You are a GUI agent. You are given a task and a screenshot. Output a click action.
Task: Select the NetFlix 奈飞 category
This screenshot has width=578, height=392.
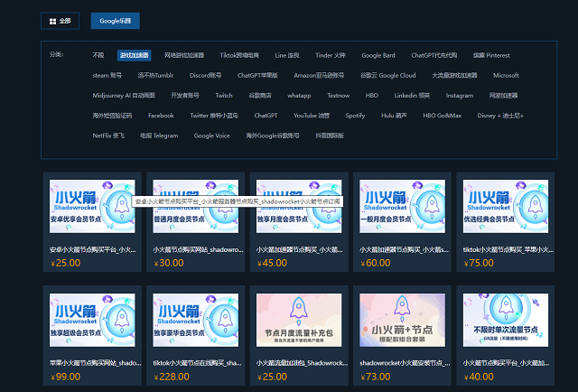(x=108, y=135)
